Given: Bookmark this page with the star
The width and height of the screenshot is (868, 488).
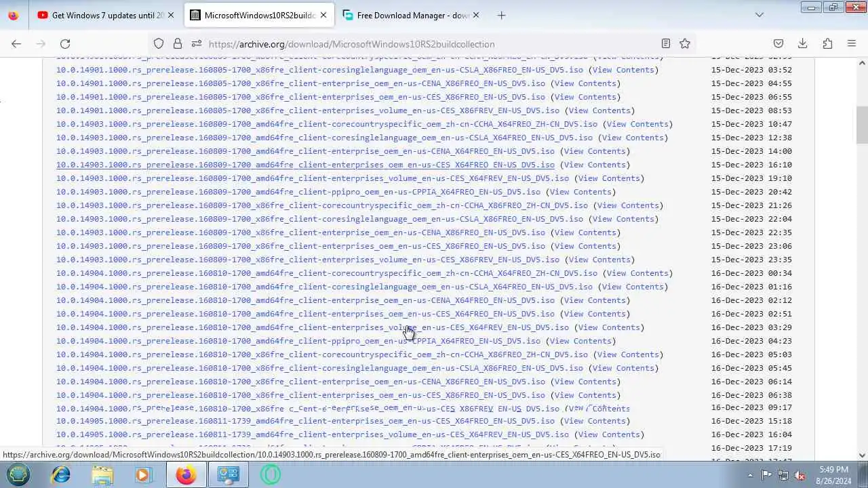Looking at the screenshot, I should tap(685, 43).
